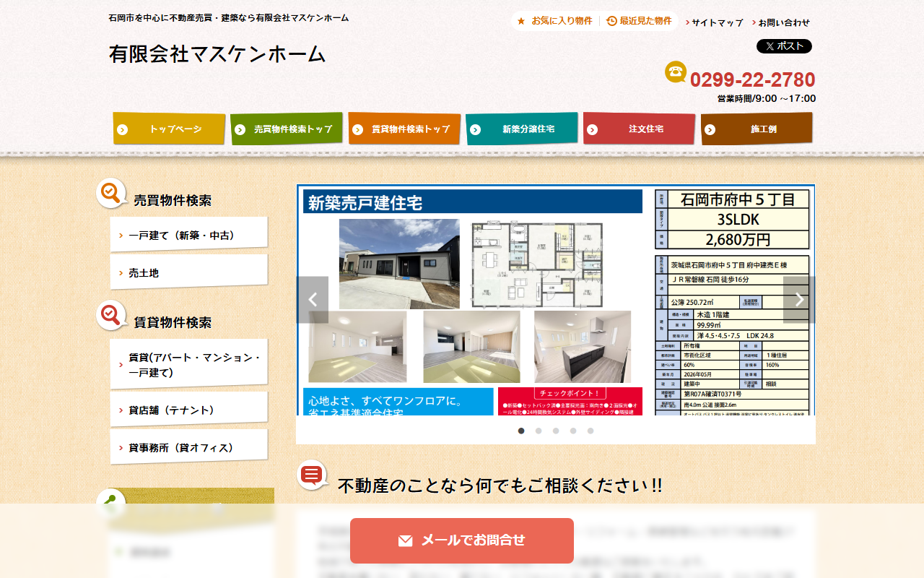This screenshot has height=578, width=924.
Task: Show the next slide with right arrow
Action: coord(799,300)
